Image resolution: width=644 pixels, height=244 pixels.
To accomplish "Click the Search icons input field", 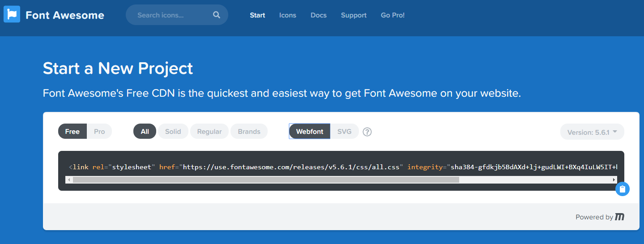I will tap(177, 15).
